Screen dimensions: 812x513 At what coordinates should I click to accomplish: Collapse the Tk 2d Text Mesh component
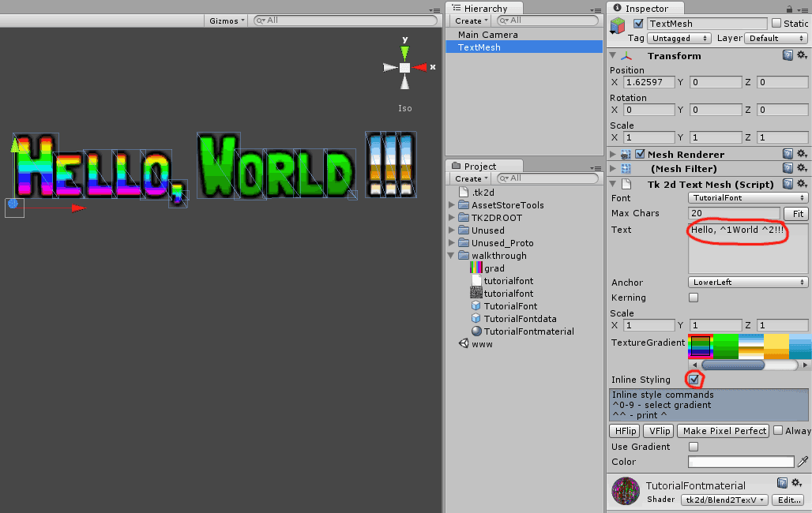(613, 183)
